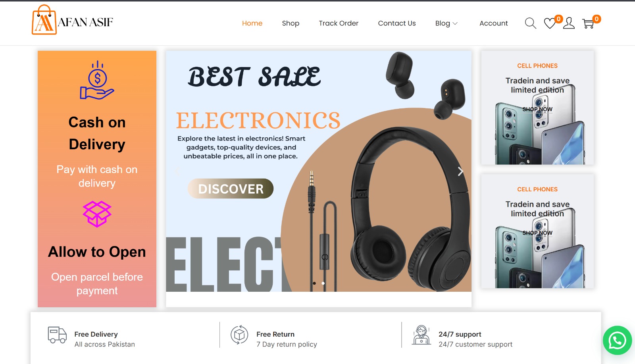Click the Free Return box icon
Screen dimensions: 635x364
(x=239, y=335)
